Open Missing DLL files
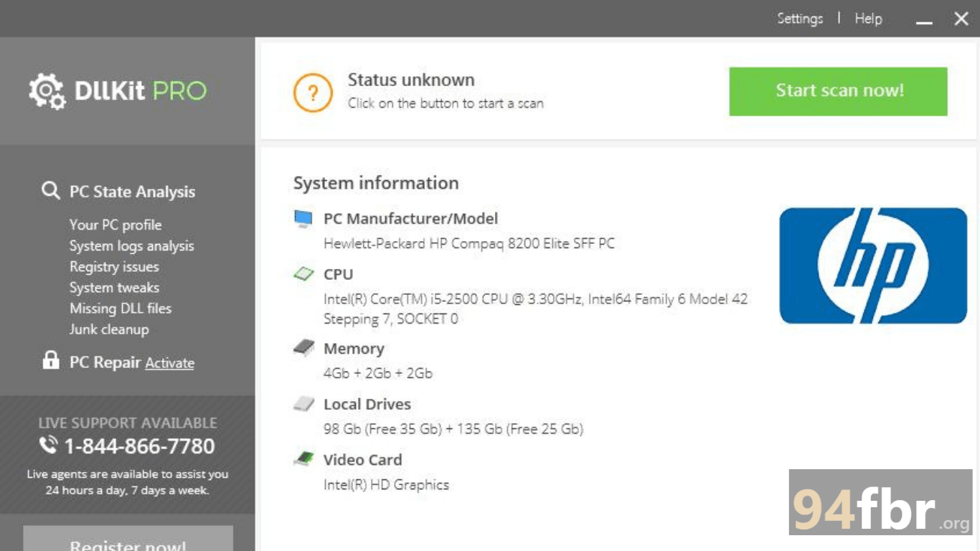Image resolution: width=980 pixels, height=551 pixels. pos(121,309)
